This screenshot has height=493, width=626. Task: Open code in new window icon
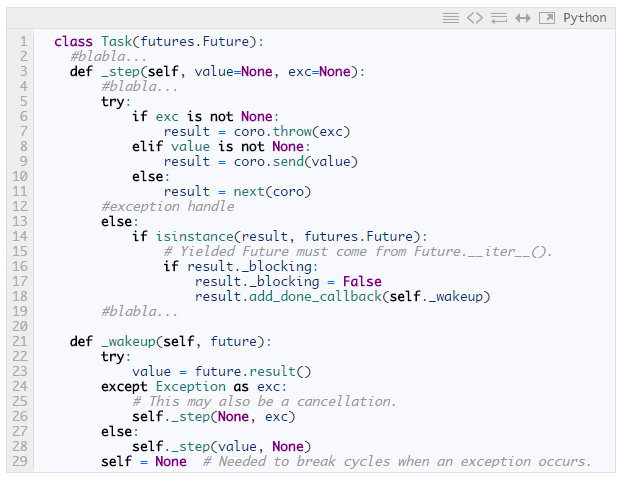[547, 18]
